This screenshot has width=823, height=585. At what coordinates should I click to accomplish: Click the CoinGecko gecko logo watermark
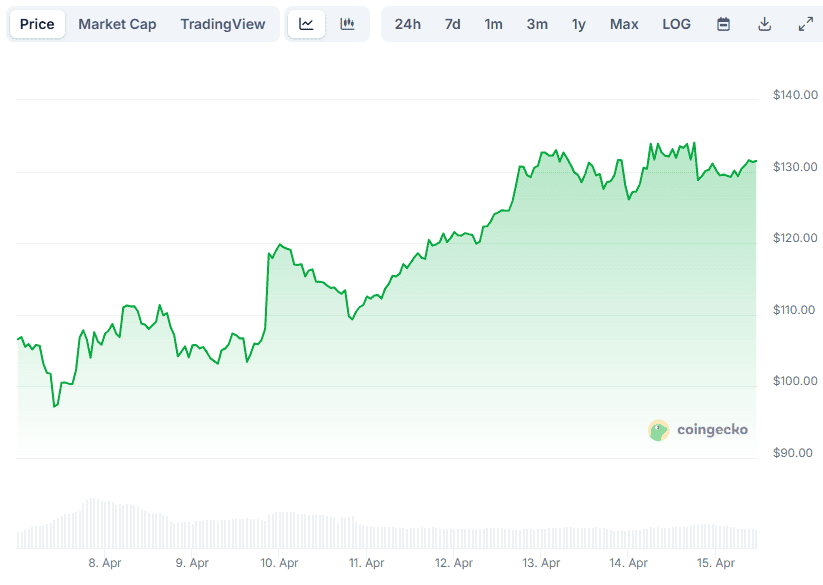(658, 430)
